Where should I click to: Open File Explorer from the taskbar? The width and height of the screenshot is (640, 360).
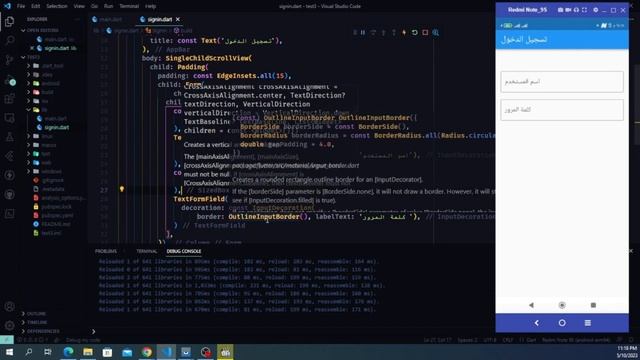click(88, 351)
